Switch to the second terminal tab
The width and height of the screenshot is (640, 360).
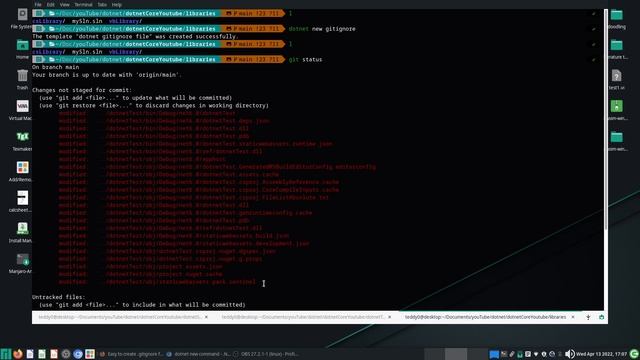pos(303,317)
